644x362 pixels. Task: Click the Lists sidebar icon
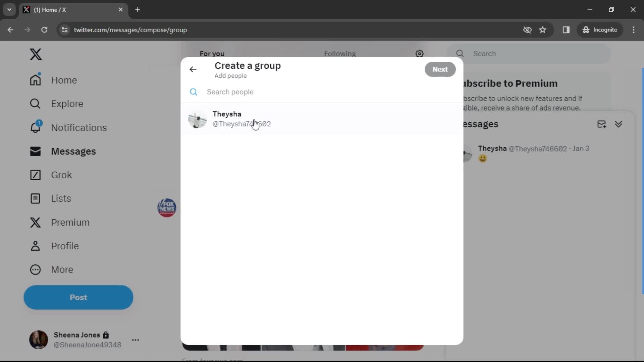35,198
